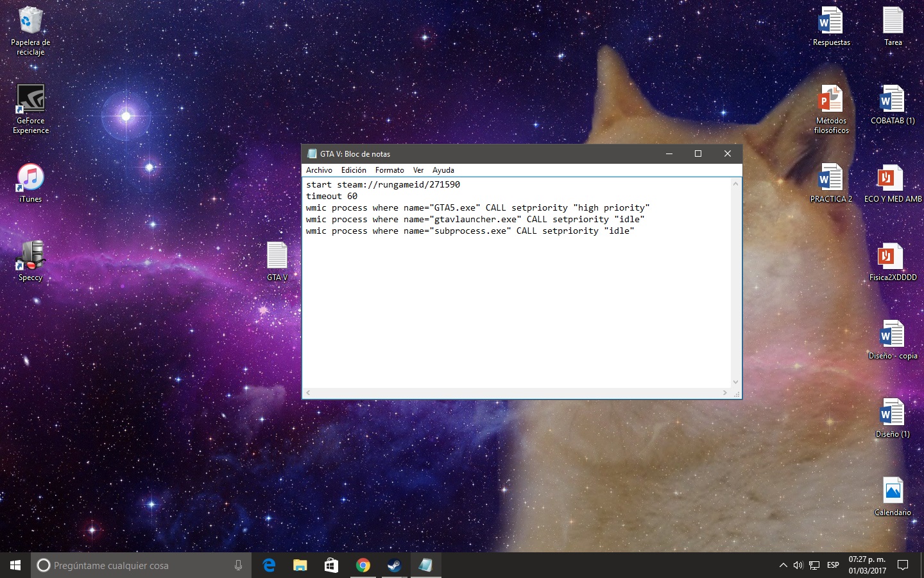Place cursor on the "timeout 60" line
924x578 pixels.
click(x=332, y=196)
